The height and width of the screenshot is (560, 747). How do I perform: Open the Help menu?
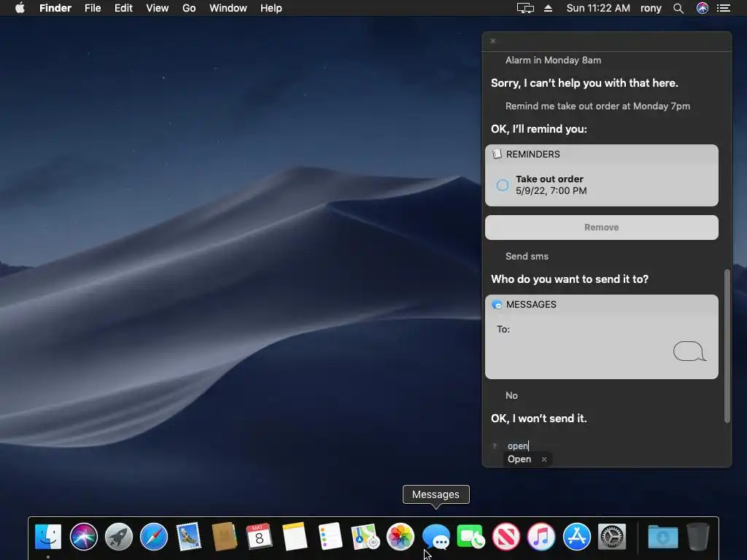pyautogui.click(x=271, y=8)
